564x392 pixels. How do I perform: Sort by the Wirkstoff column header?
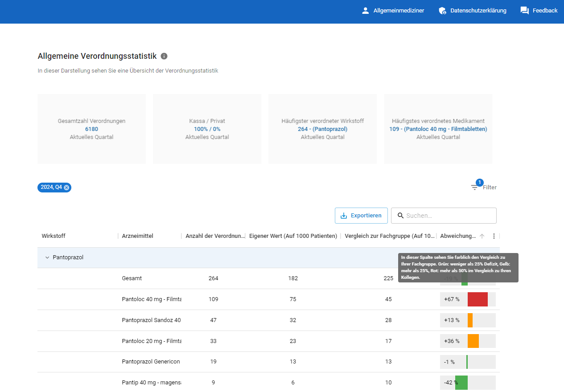[x=54, y=236]
